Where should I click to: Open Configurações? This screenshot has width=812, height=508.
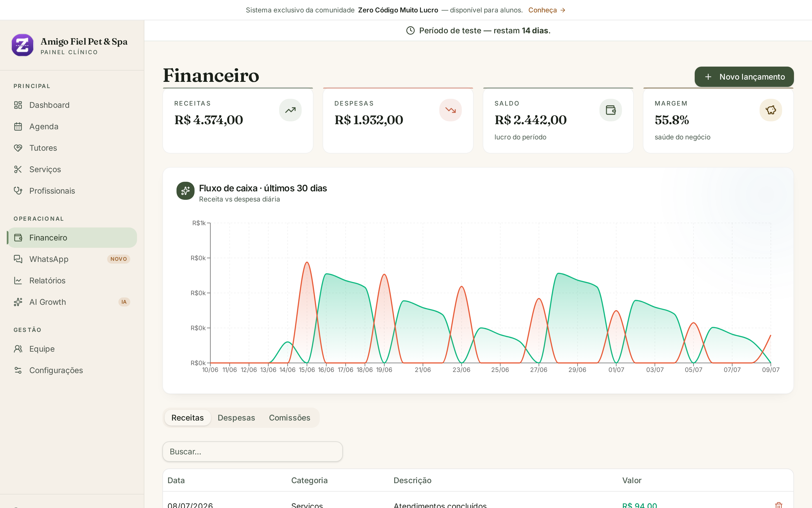[72, 370]
